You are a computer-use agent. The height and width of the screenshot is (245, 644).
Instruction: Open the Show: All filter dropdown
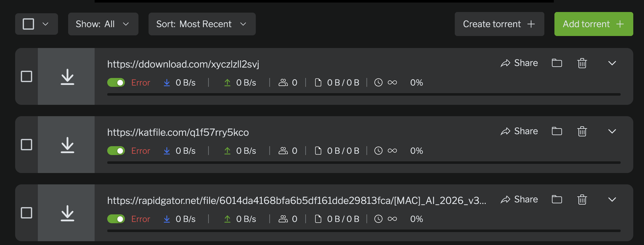[x=103, y=24]
